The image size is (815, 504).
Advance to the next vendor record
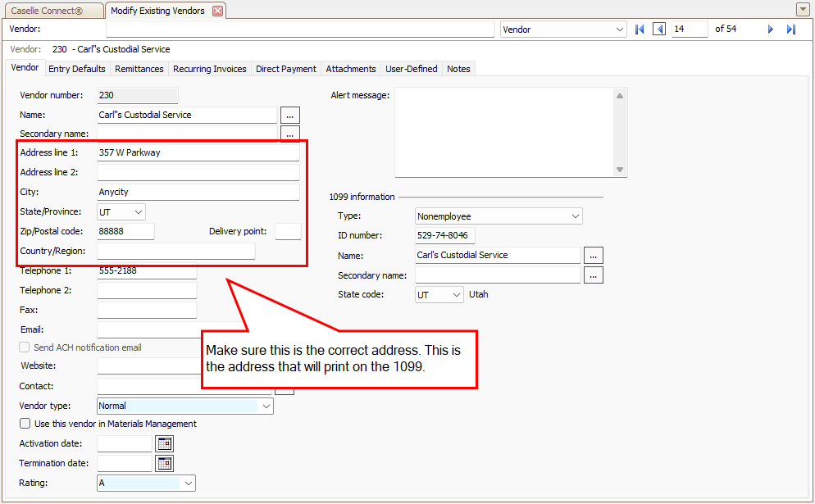click(x=769, y=29)
